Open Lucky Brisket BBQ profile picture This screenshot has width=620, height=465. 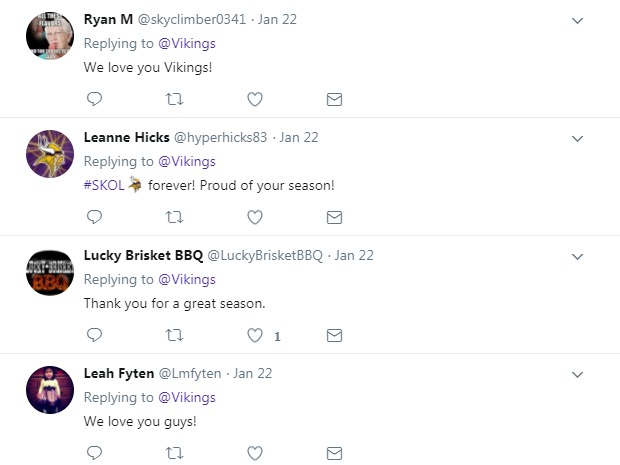[50, 271]
